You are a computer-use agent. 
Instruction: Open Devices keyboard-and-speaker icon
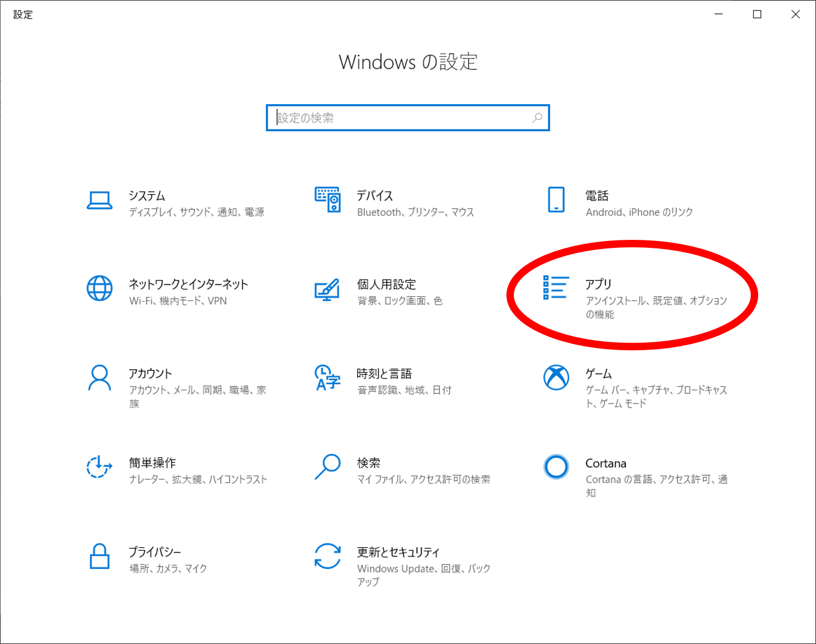click(328, 199)
